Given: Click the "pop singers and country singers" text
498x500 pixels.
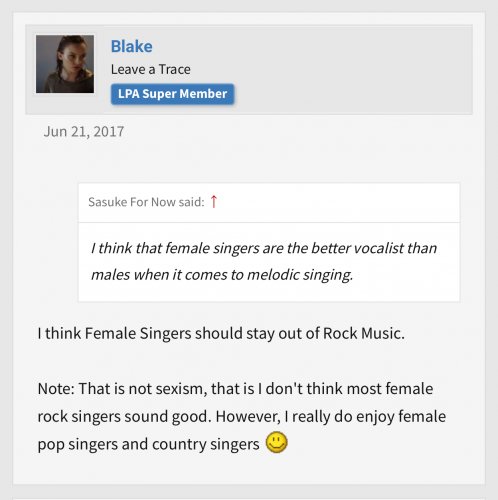Looking at the screenshot, I should pyautogui.click(x=148, y=444).
